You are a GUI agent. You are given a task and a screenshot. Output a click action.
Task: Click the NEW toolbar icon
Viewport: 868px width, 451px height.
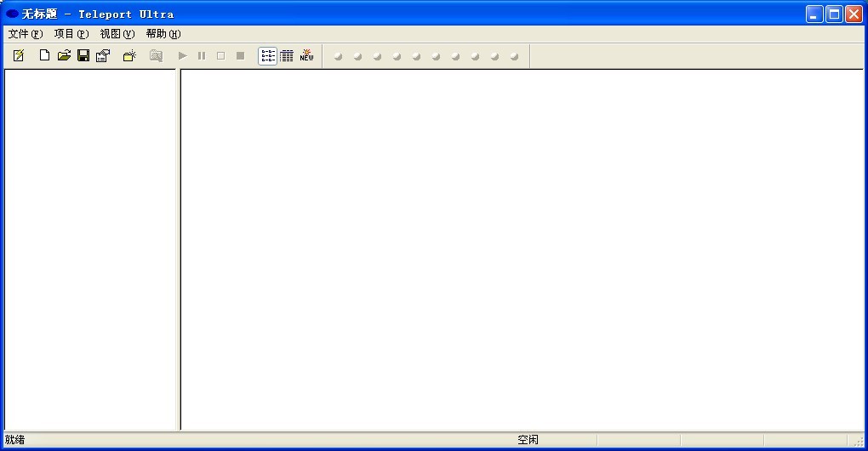(x=306, y=56)
